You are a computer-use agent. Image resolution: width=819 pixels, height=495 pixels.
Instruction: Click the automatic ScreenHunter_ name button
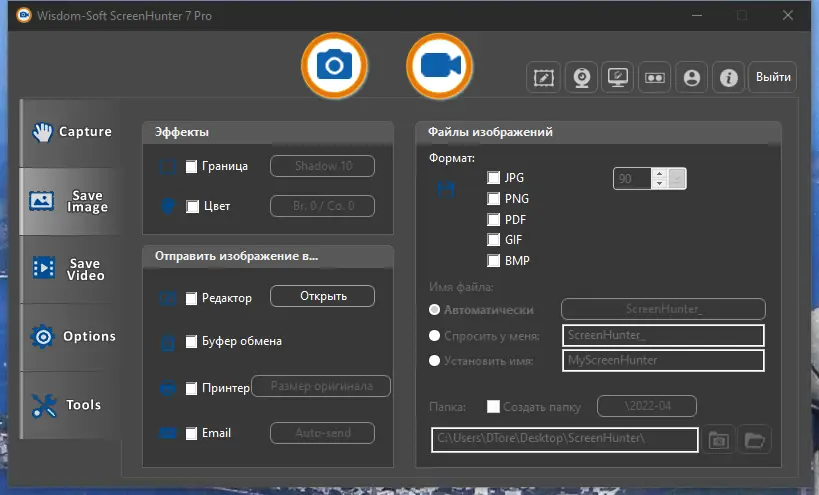663,309
